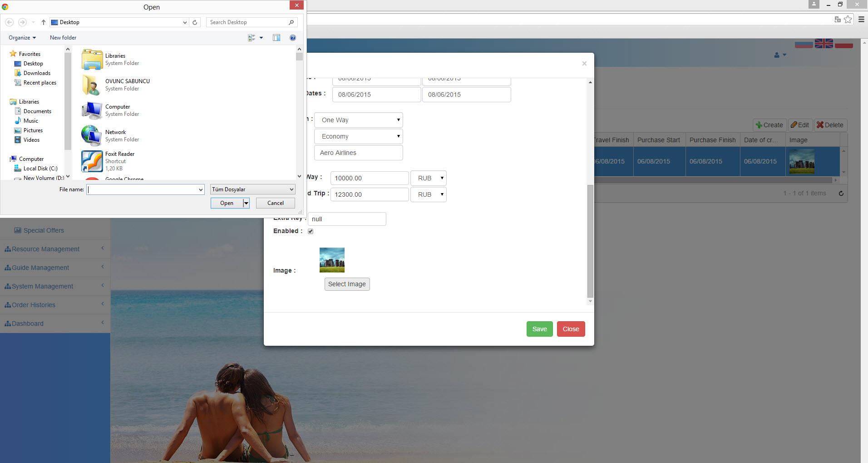
Task: Click the browser bookmark star icon
Action: coord(848,20)
